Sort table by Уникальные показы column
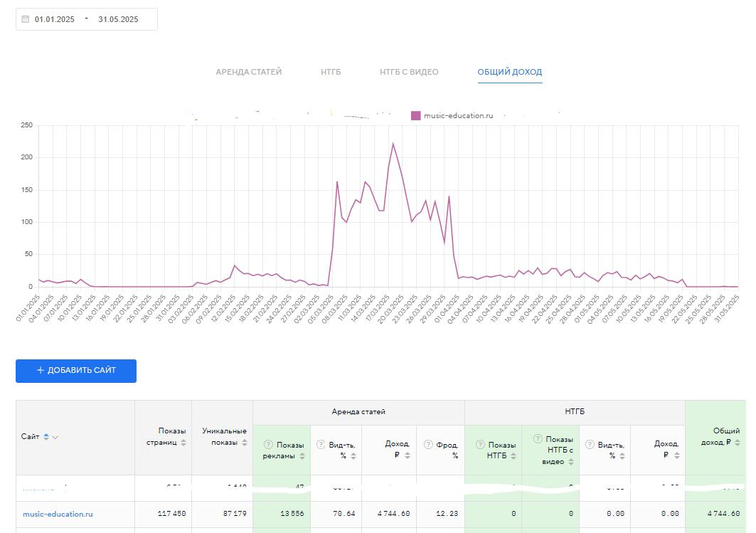 245,443
